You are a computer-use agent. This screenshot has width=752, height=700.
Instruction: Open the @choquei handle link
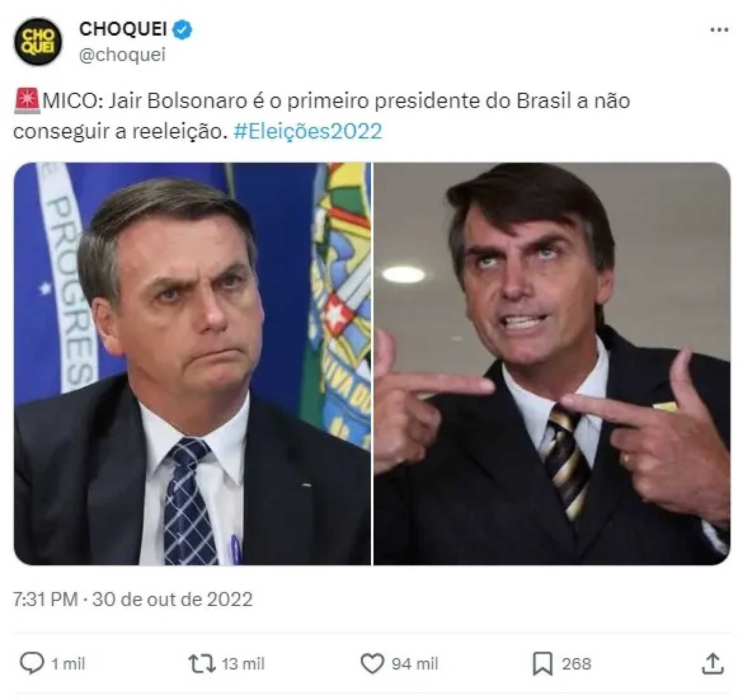[x=123, y=54]
